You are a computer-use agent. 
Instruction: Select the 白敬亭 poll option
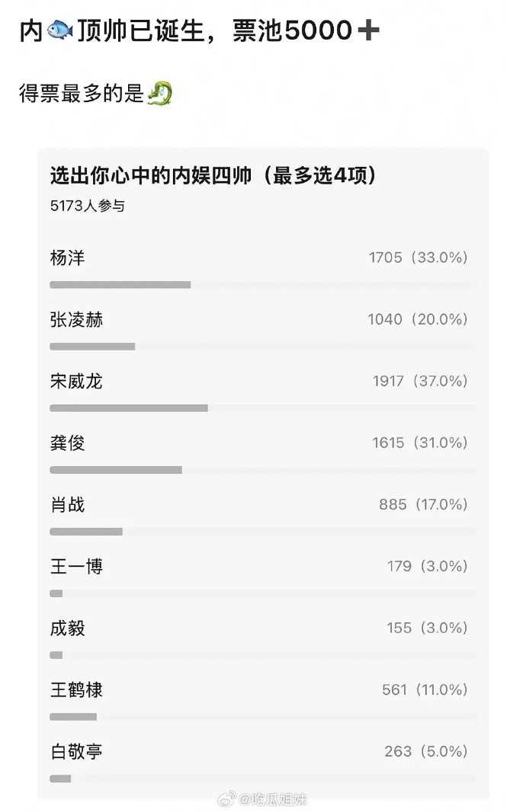[x=263, y=762]
